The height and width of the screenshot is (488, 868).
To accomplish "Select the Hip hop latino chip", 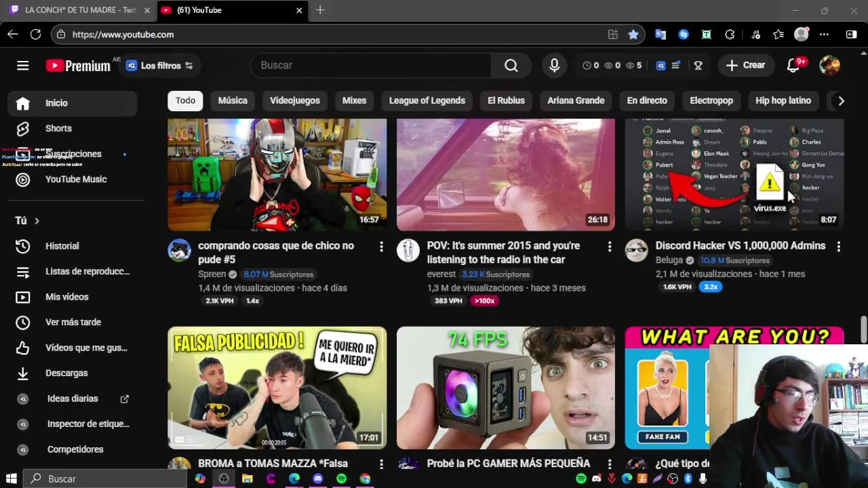I will pyautogui.click(x=783, y=100).
